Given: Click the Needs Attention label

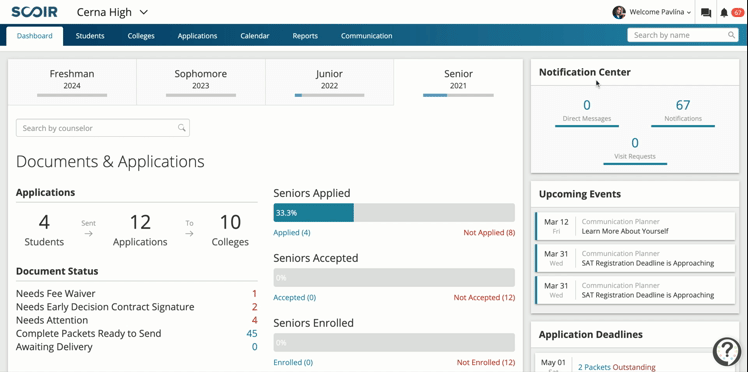Looking at the screenshot, I should [x=52, y=320].
